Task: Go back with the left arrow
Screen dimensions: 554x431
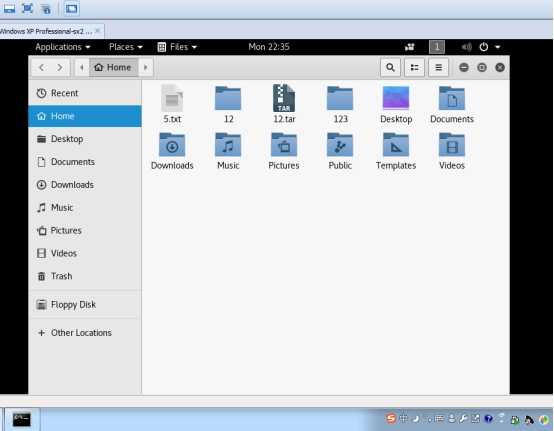Action: pos(42,67)
